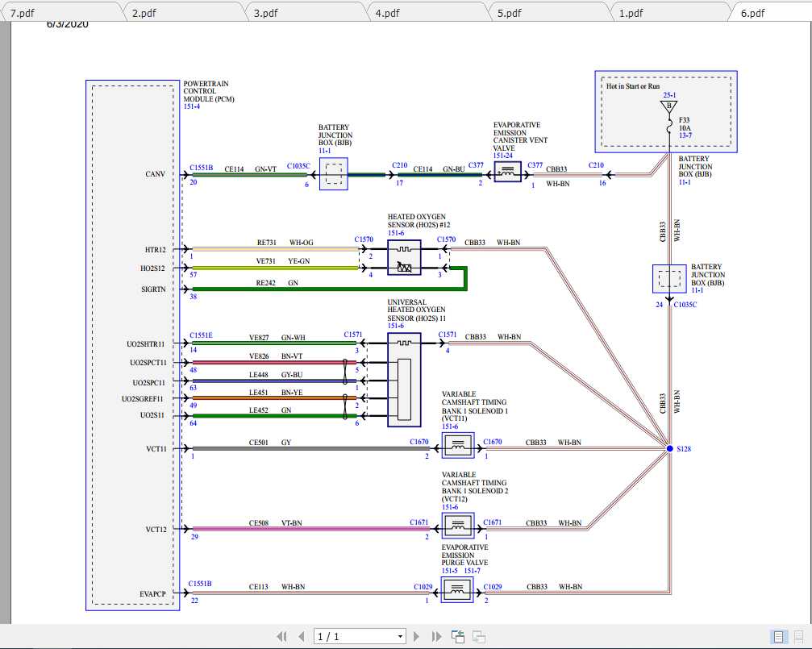
Task: Click the 25-1 reference in the Hot in Start box
Action: (668, 95)
